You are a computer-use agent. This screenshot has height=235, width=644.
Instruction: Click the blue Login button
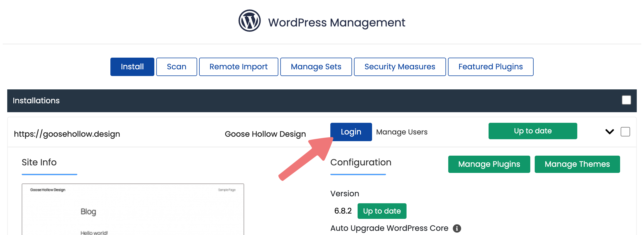351,132
